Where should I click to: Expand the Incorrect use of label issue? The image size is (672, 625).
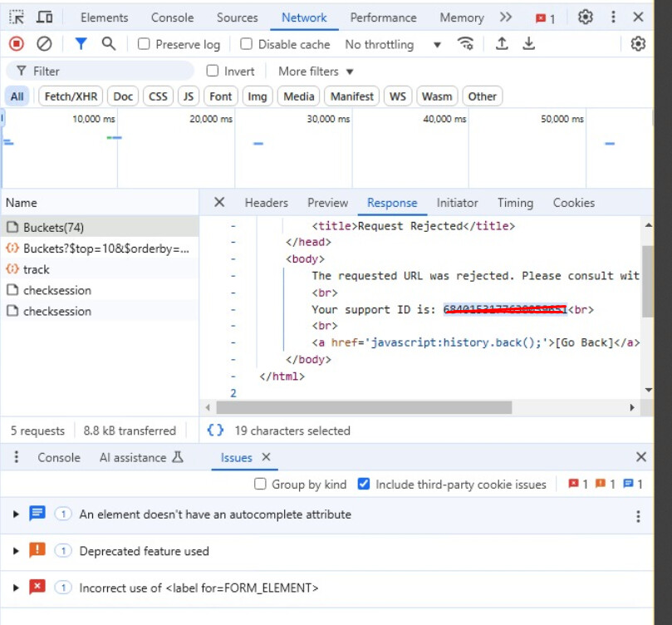coord(16,588)
